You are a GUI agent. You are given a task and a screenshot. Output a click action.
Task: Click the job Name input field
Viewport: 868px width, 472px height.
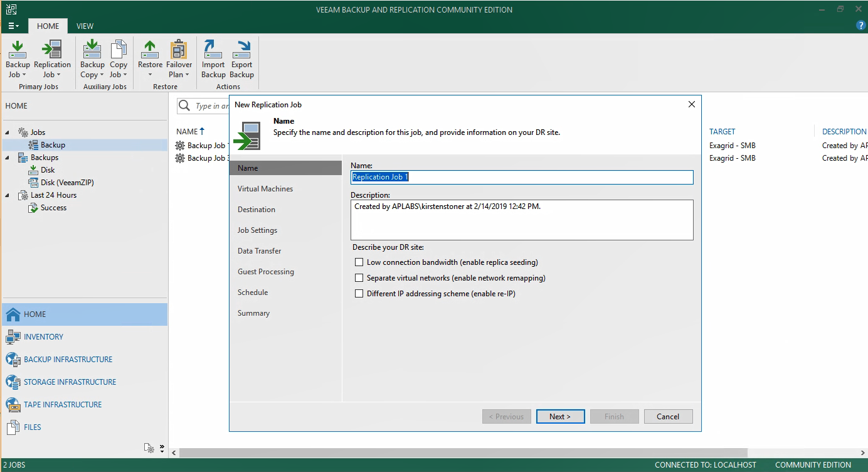(522, 177)
